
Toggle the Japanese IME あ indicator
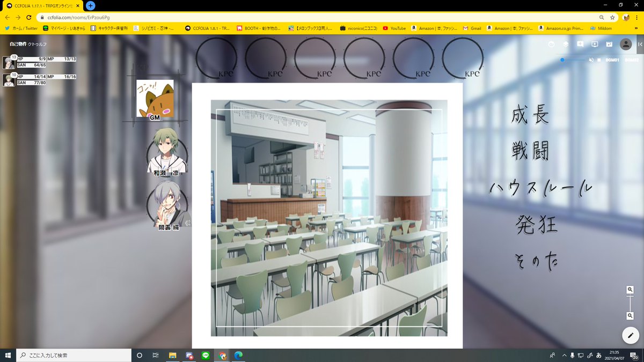coord(598,355)
